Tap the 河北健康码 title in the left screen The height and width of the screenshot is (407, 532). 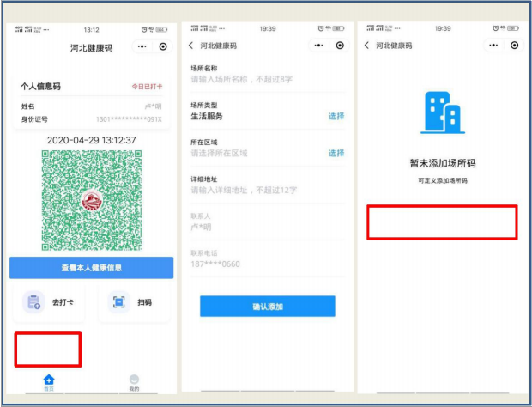click(x=91, y=48)
